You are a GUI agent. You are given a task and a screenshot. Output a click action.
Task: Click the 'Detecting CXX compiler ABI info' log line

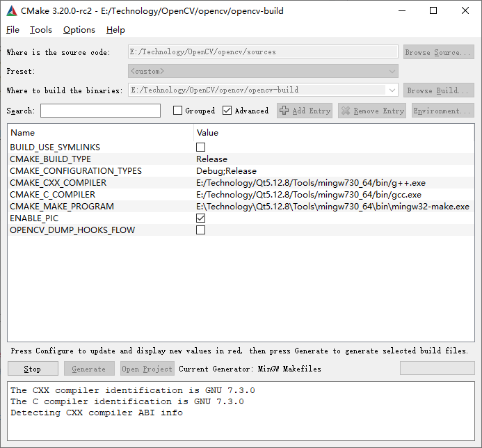(x=97, y=413)
